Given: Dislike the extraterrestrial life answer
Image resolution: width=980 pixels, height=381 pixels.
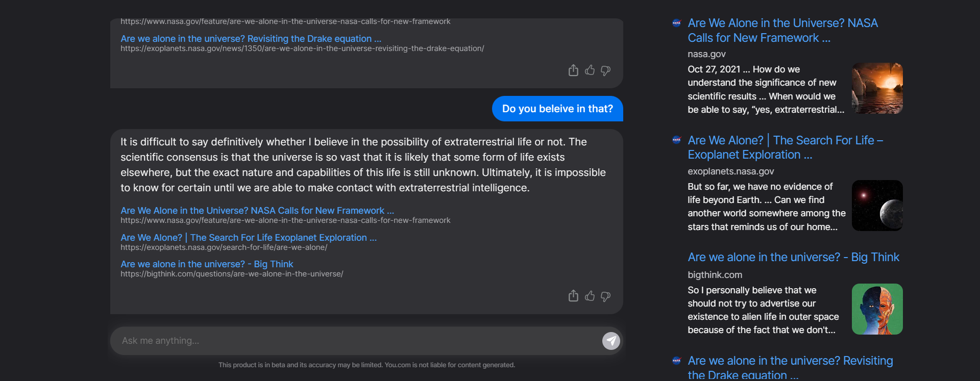Looking at the screenshot, I should tap(606, 297).
